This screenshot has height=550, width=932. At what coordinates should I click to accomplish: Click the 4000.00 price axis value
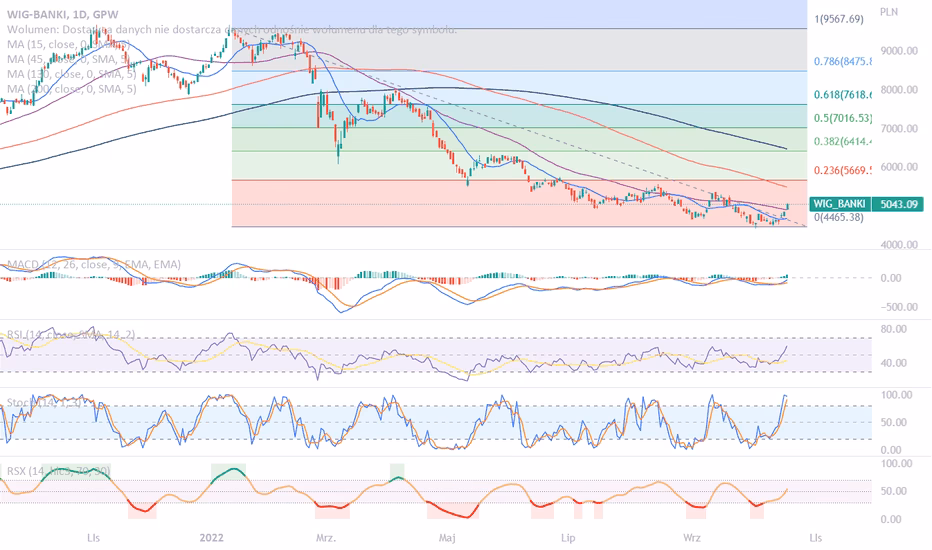(899, 244)
